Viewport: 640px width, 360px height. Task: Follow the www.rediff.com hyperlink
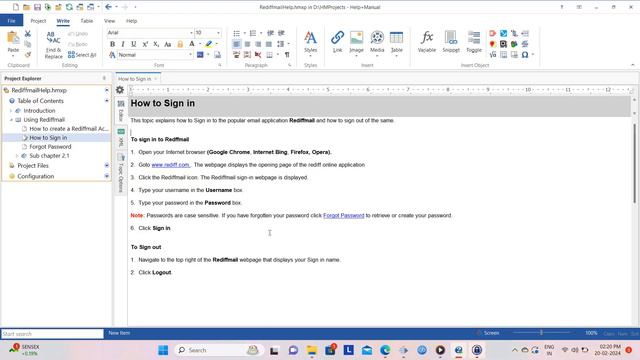pos(170,165)
